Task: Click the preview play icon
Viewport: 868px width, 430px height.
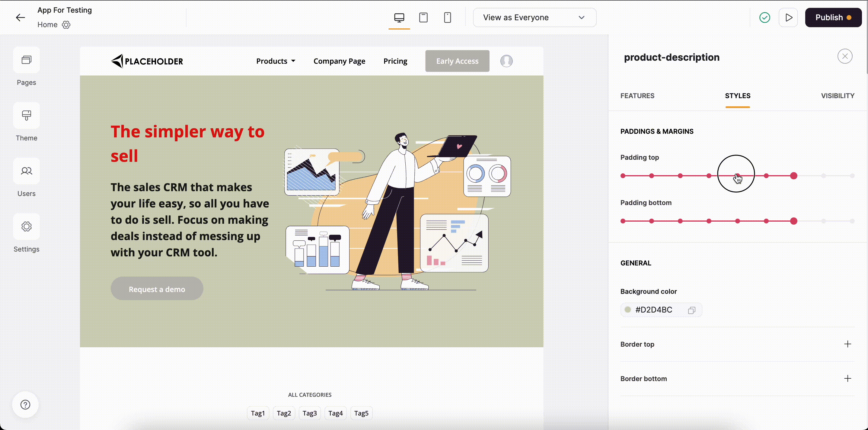Action: click(x=788, y=18)
